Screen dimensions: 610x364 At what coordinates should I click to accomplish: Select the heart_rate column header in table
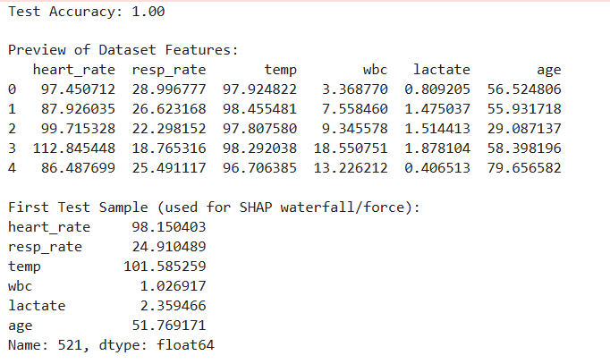[x=74, y=70]
